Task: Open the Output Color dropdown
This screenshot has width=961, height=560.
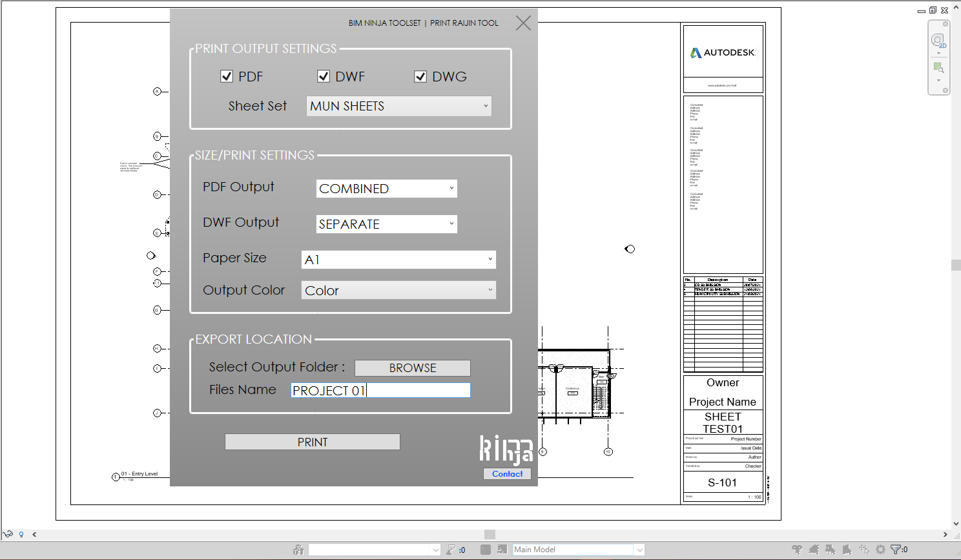Action: point(398,290)
